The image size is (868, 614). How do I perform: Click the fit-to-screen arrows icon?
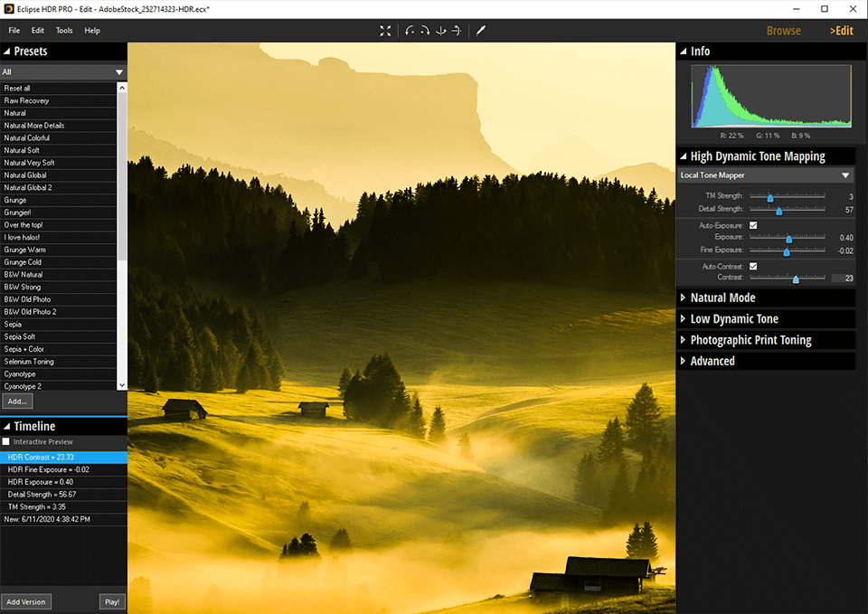click(385, 31)
